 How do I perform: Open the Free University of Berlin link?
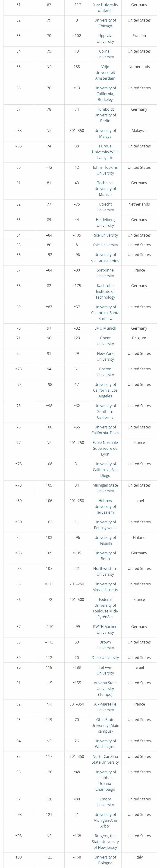pos(105,7)
